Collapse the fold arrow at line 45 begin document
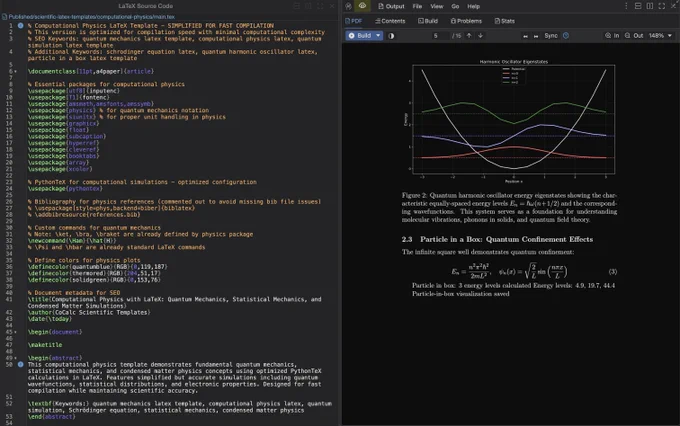Screen dimensions: 680x426 tap(16, 332)
